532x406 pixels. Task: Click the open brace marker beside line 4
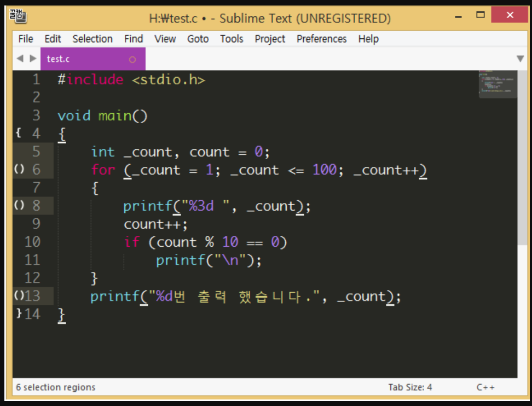(x=19, y=133)
